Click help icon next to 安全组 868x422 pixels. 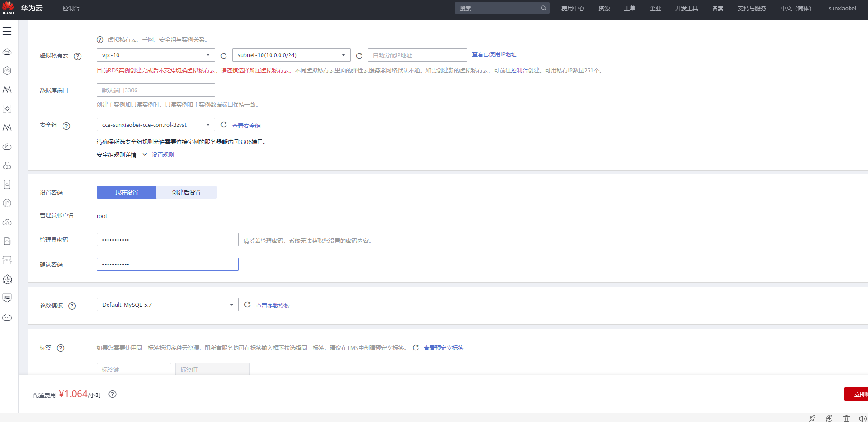click(66, 126)
